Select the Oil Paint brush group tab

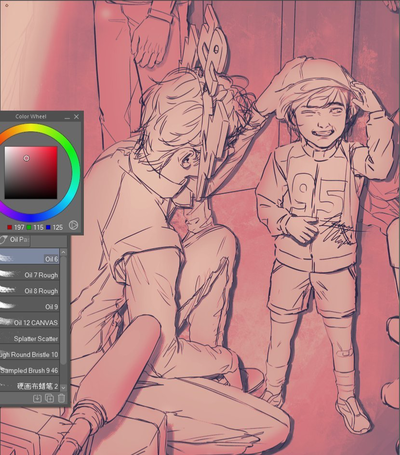[x=15, y=240]
